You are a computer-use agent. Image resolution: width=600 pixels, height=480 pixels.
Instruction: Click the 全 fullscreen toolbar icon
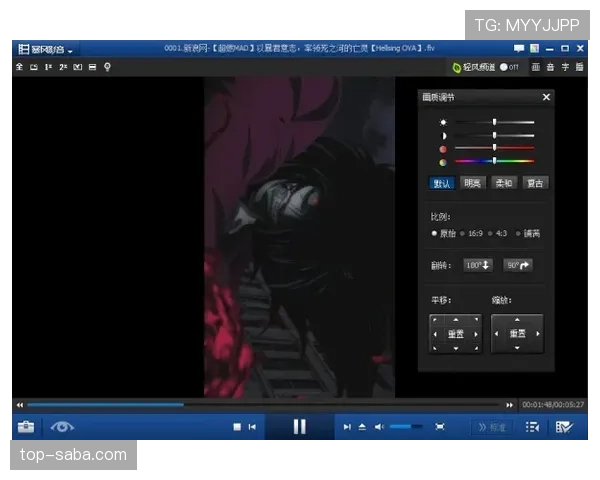(20, 67)
